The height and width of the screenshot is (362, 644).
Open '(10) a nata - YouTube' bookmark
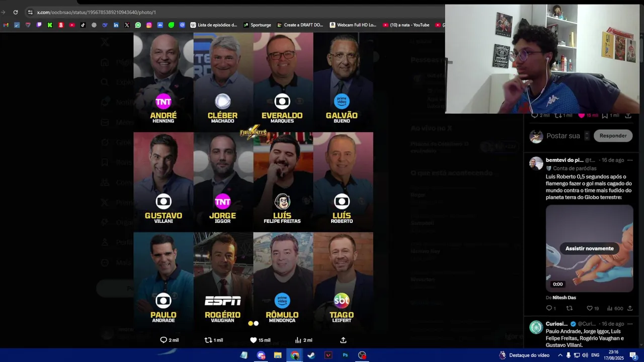(x=406, y=25)
